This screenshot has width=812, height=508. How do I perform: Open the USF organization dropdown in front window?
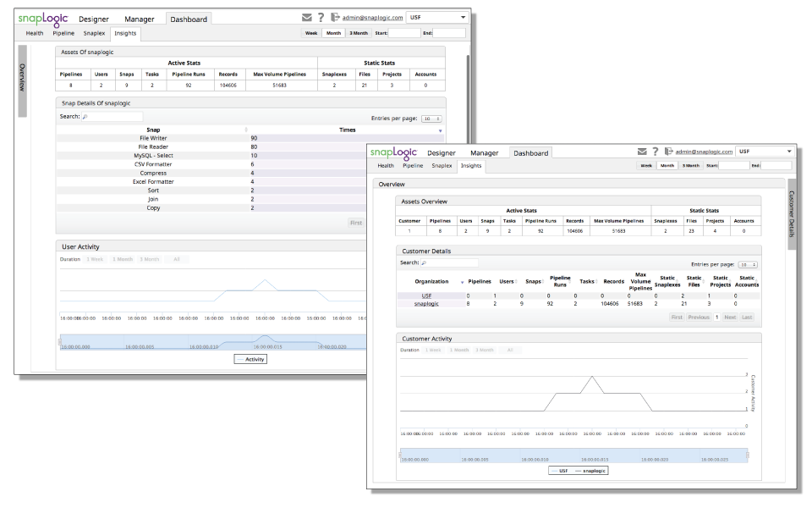[x=766, y=152]
